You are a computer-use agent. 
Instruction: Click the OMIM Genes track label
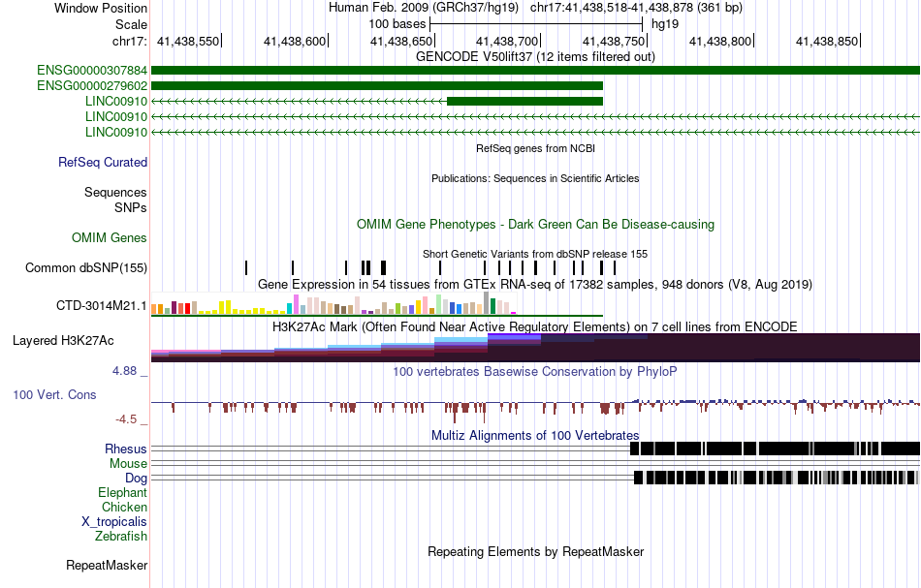click(110, 237)
